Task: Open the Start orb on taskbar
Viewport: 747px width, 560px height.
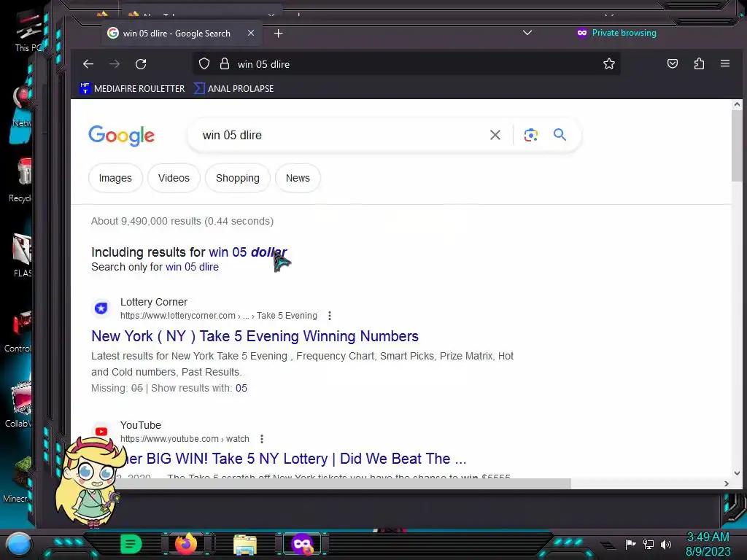Action: 18,544
